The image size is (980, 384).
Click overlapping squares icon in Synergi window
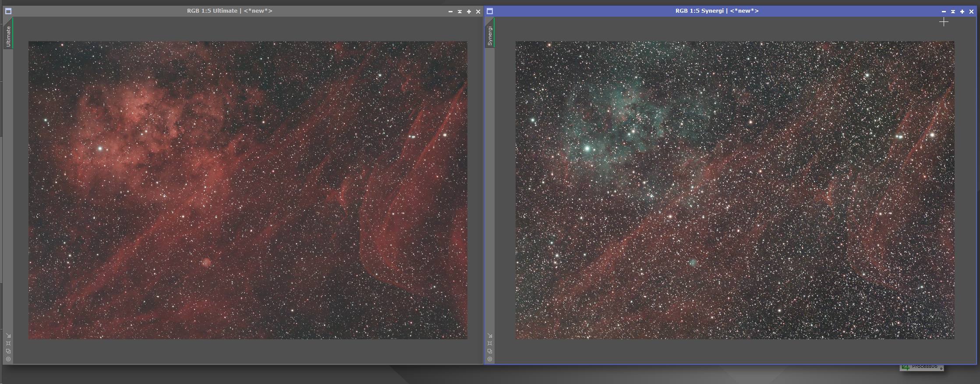coord(490,351)
